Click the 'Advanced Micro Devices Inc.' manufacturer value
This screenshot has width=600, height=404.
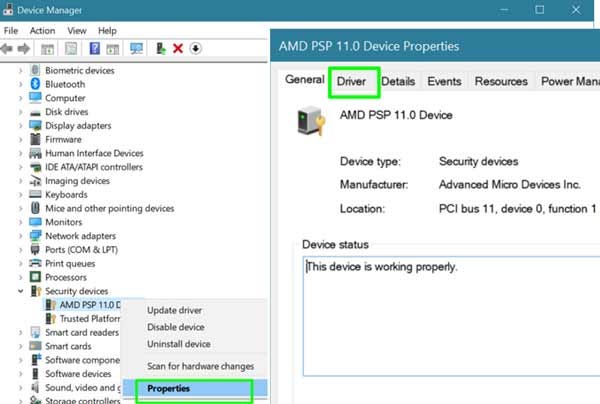pos(510,185)
